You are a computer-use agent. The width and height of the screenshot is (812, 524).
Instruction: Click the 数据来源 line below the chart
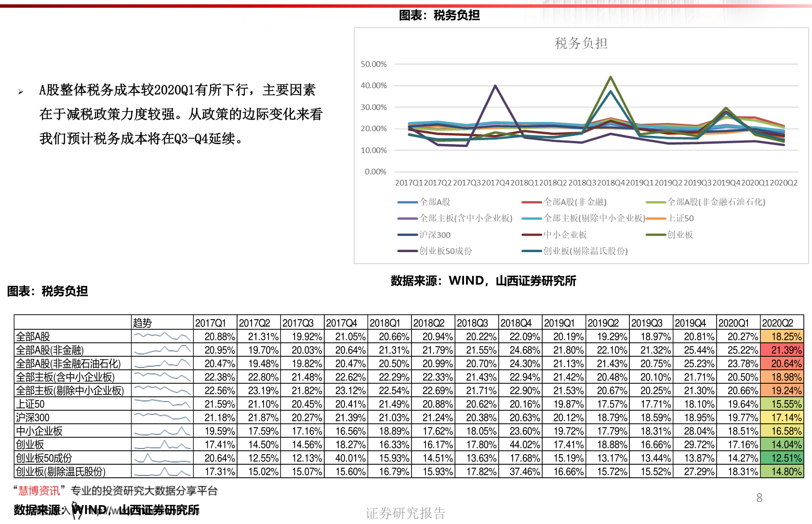483,281
